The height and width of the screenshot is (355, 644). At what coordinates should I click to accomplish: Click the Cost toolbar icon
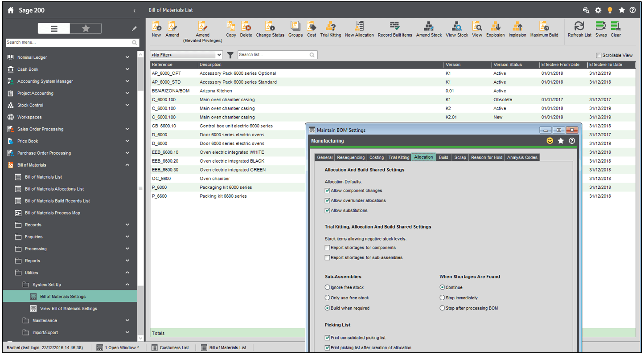(312, 26)
